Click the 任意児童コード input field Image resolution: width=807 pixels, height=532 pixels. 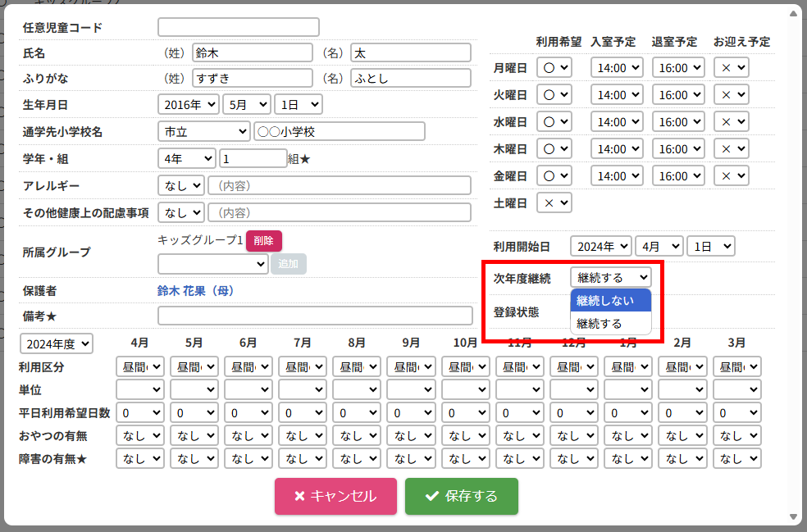point(238,28)
